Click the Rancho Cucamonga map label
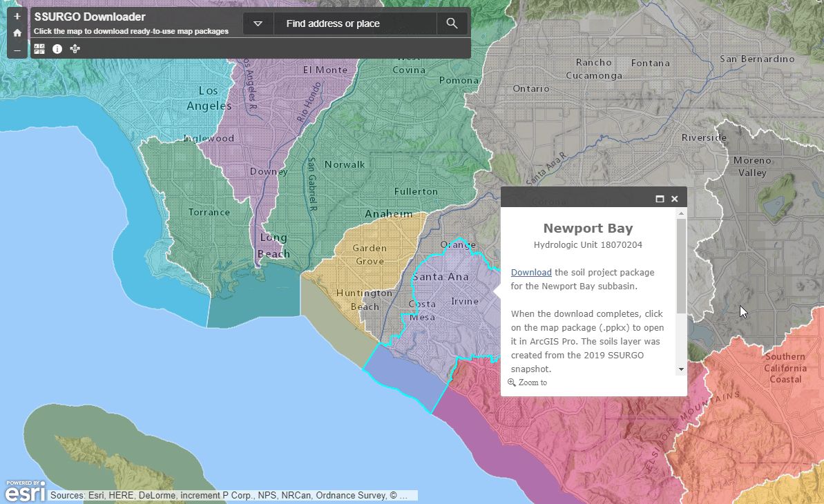This screenshot has width=824, height=504. pyautogui.click(x=595, y=69)
